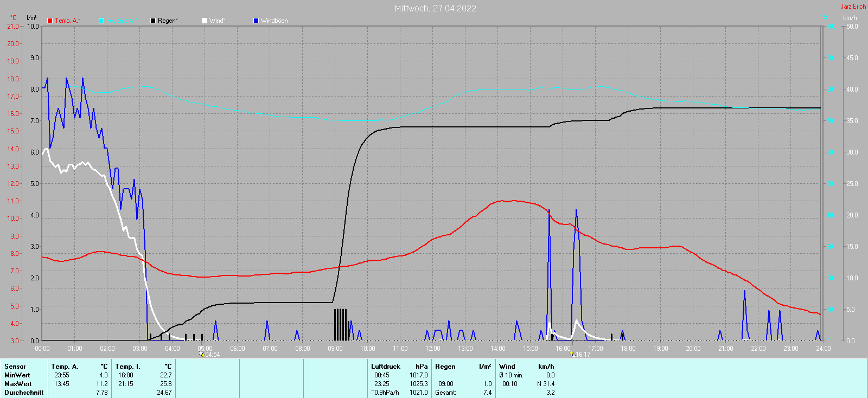Click the Jarz Erich label

pos(853,7)
